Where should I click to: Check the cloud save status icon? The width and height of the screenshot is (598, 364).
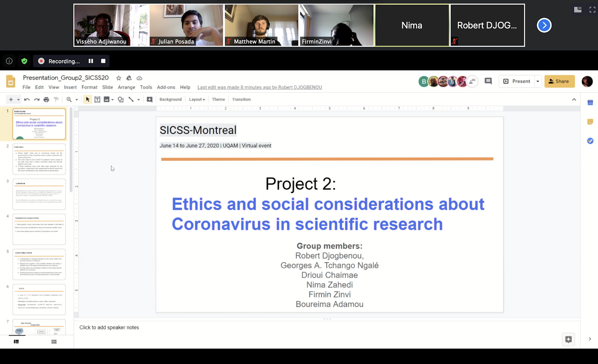point(139,78)
